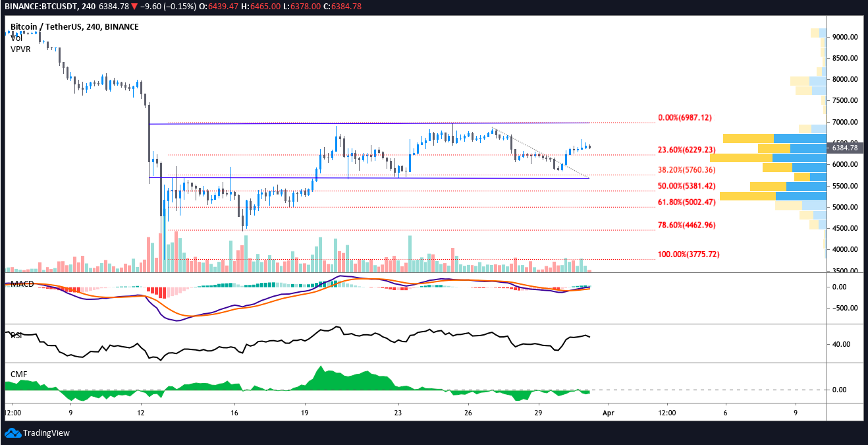Click the 23.60%(6229.23) Fibonacci label

pyautogui.click(x=687, y=150)
